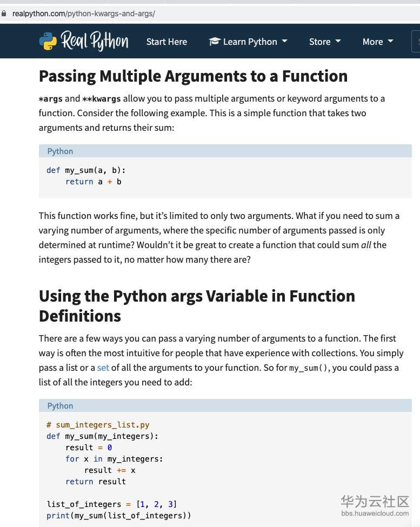
Task: Click the lock icon in address bar
Action: (x=4, y=14)
